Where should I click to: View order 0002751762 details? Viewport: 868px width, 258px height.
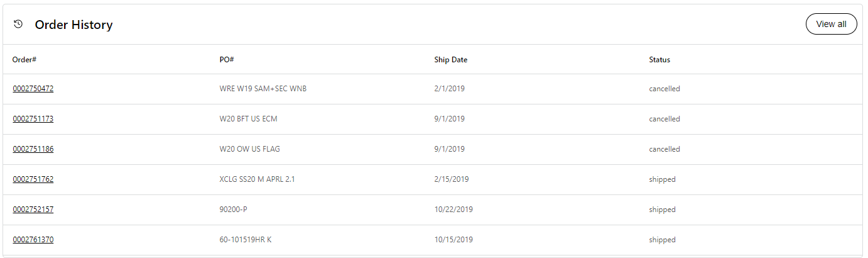(33, 179)
